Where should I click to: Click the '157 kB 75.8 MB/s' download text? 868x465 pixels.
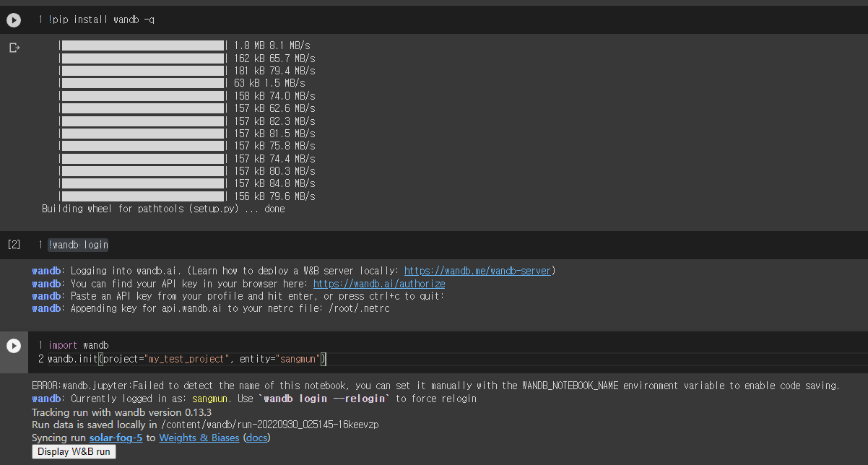coord(274,146)
